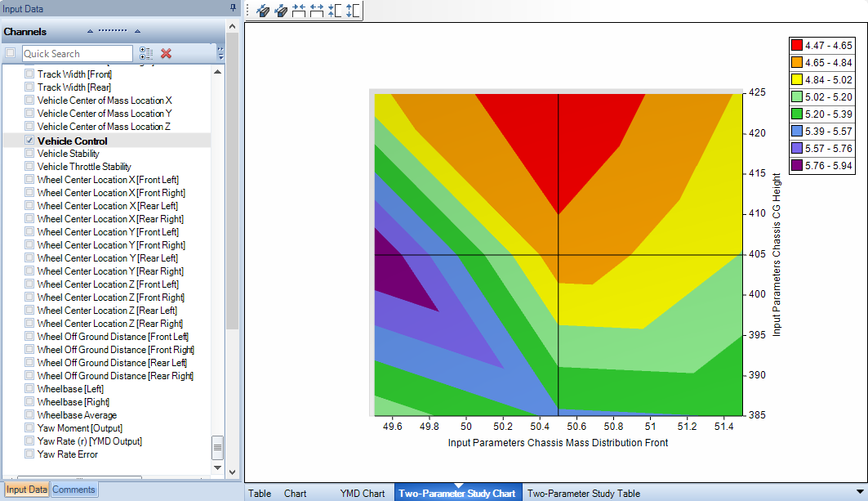
Task: Click the zoom-out chart toolbar icon
Action: coord(281,11)
